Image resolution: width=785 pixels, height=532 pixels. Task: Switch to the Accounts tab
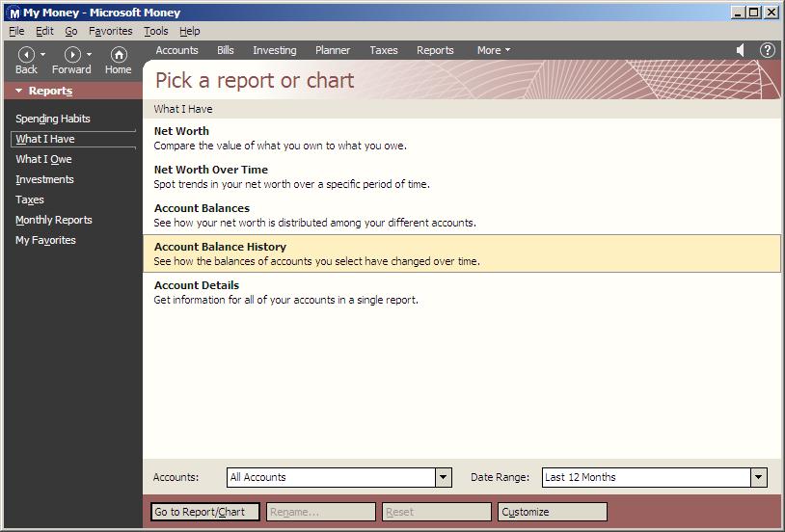point(176,50)
